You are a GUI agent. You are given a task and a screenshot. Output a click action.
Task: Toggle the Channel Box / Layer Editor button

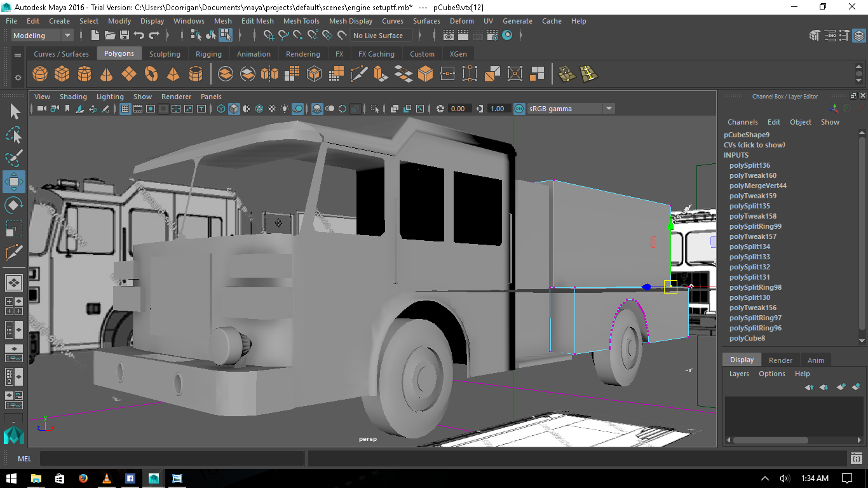tap(858, 36)
